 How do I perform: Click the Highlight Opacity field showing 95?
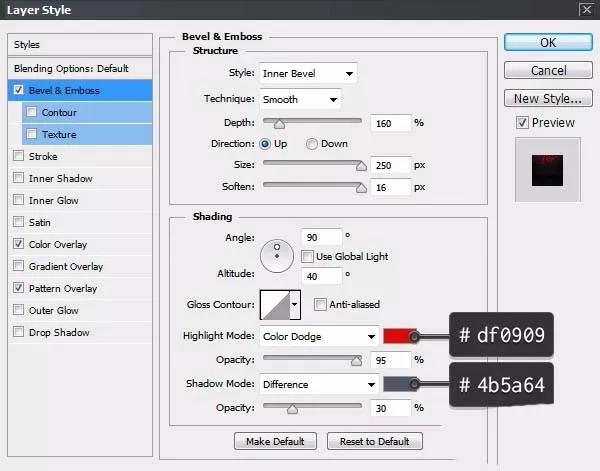pyautogui.click(x=390, y=360)
